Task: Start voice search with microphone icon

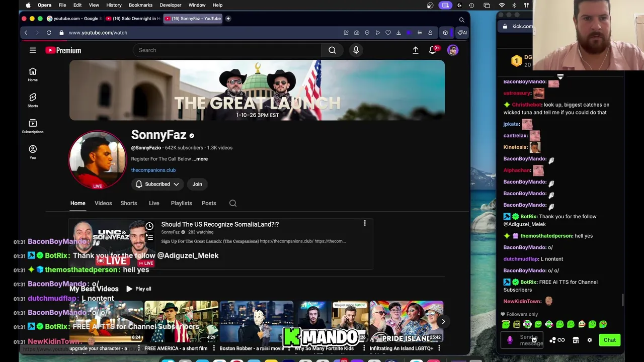Action: click(356, 50)
